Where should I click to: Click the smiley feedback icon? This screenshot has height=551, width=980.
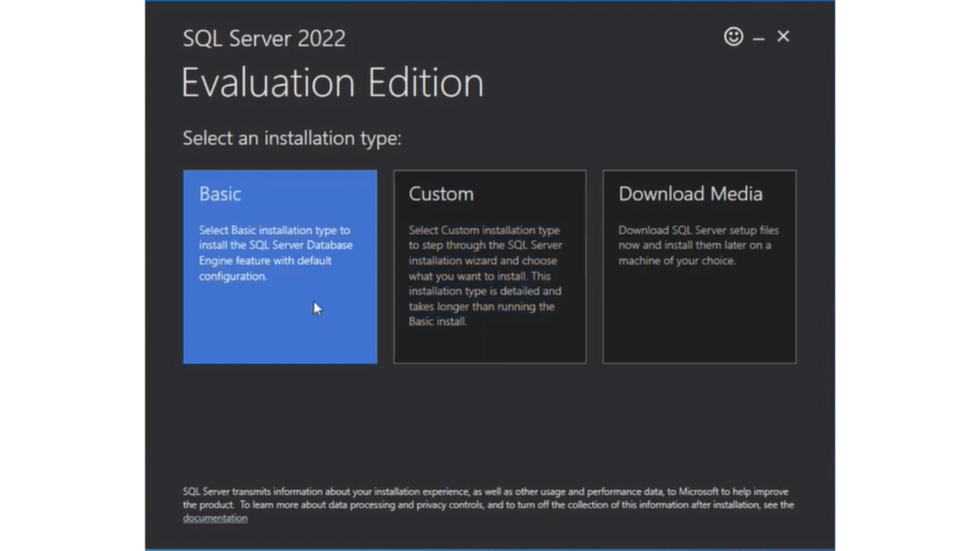point(732,36)
